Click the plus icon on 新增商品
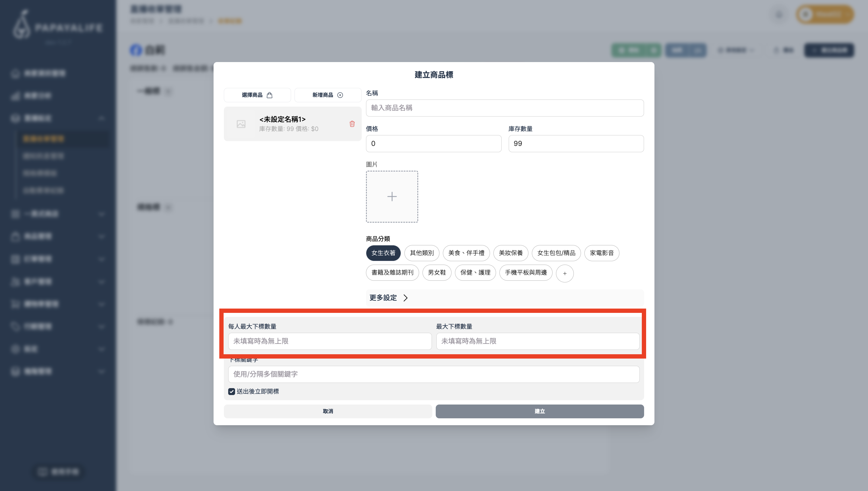This screenshot has width=868, height=491. tap(340, 95)
